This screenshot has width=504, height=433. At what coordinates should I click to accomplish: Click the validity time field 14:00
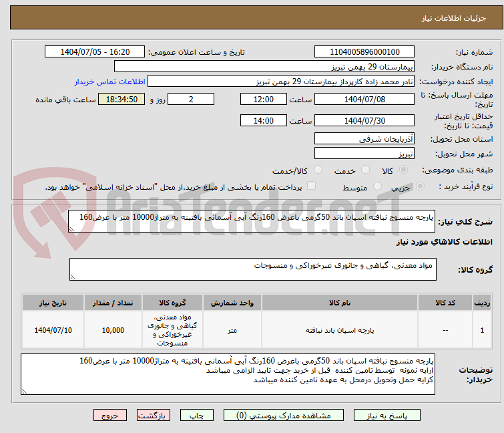(264, 120)
